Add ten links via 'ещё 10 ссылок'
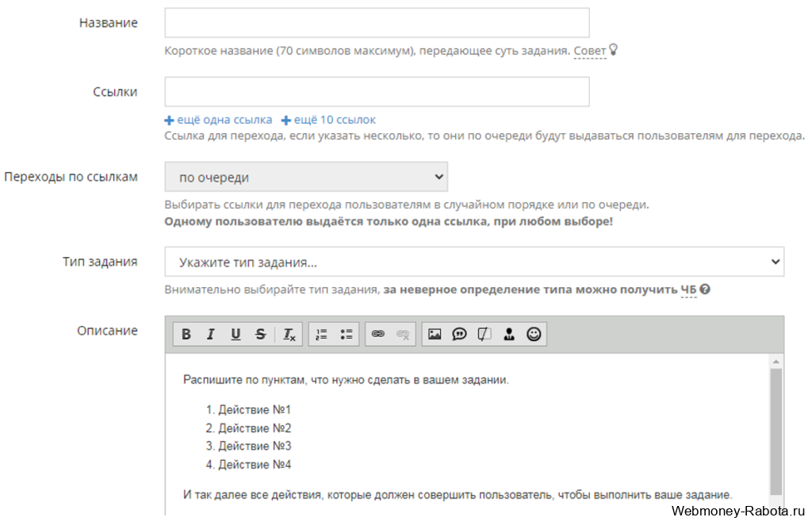812x525 pixels. 329,120
